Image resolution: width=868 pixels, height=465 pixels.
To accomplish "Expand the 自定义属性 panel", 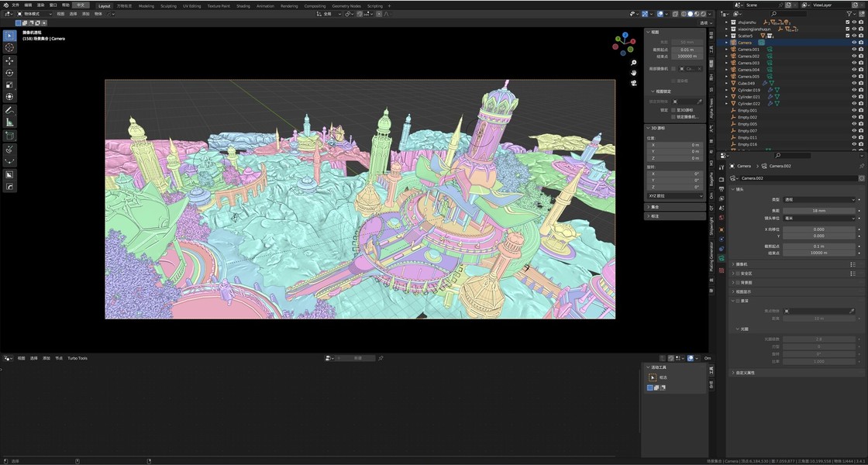I will [745, 373].
